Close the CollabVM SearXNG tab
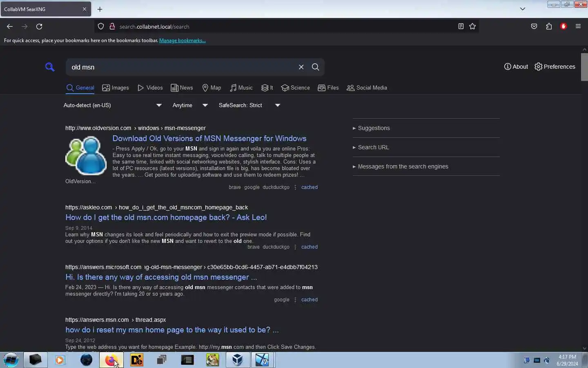Screen dimensions: 588x368 85,9
